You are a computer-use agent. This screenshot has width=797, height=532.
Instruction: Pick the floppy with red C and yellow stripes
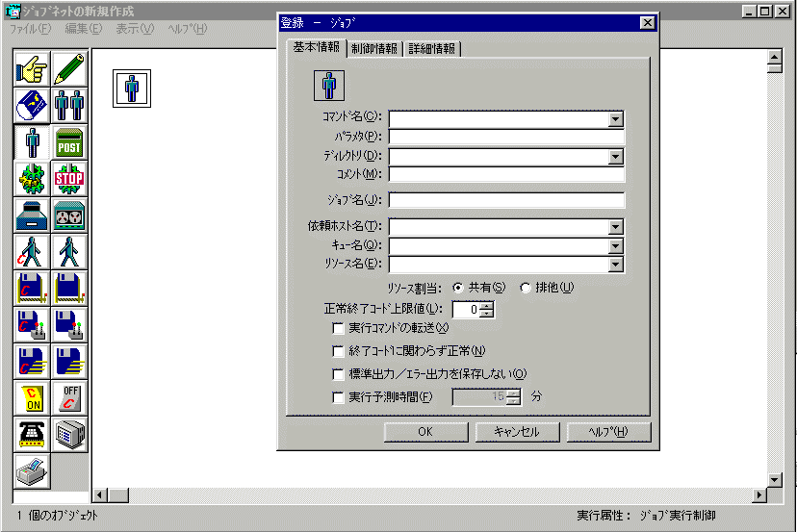32,362
